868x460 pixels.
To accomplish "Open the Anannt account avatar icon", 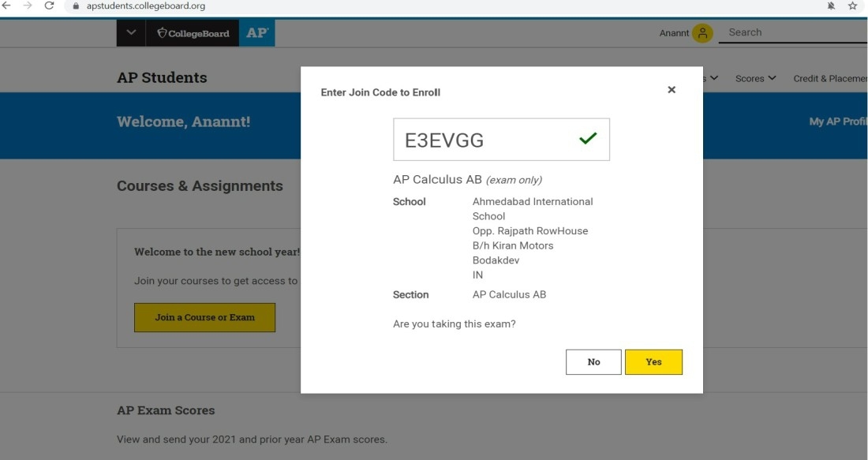I will 702,33.
